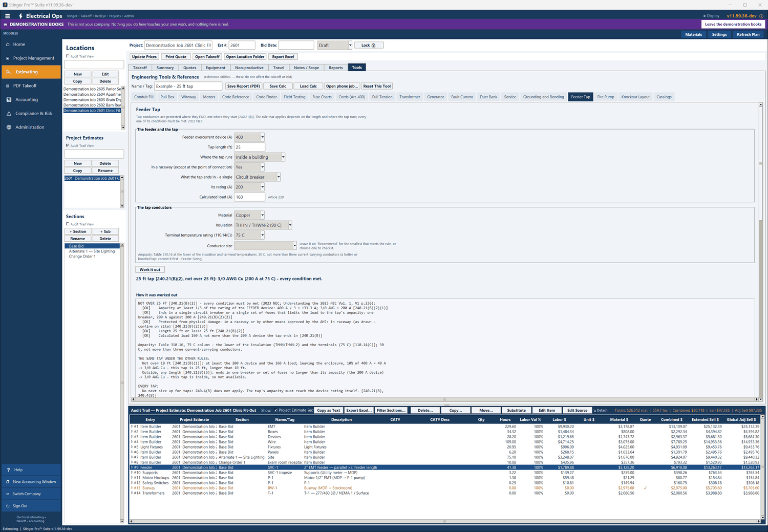Toggle Audit Trail View under Sections

[68, 224]
